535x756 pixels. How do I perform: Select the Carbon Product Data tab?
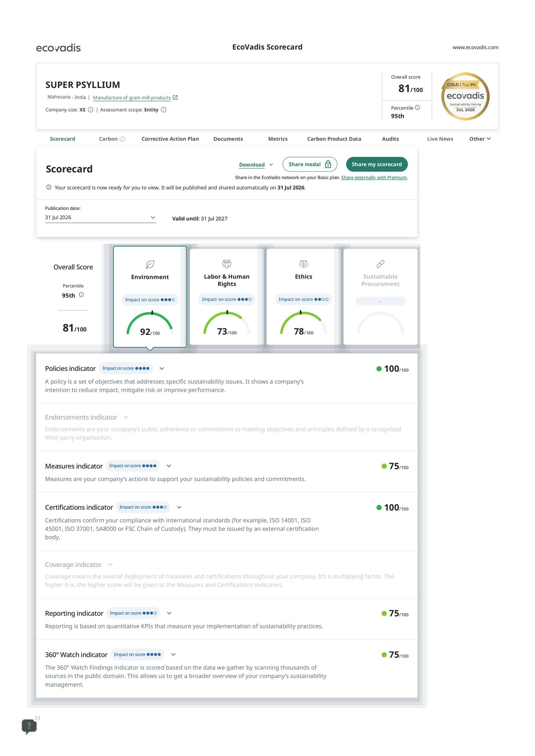[334, 139]
